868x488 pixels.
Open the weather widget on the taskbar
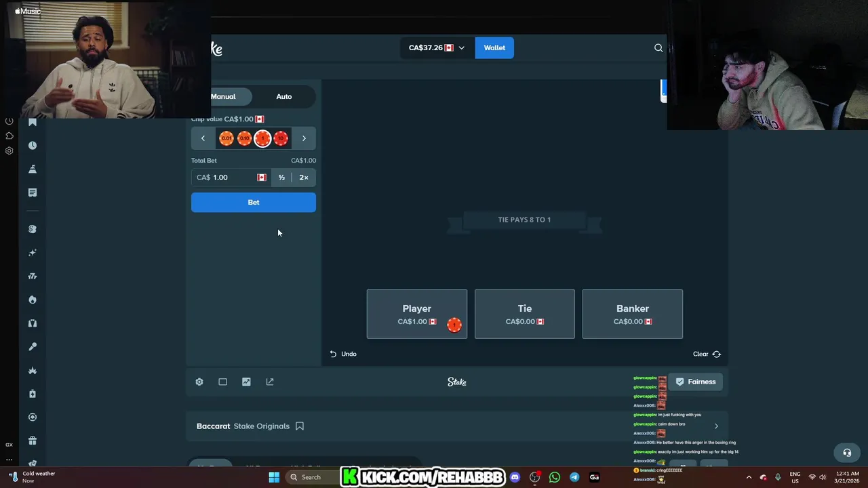[32, 477]
